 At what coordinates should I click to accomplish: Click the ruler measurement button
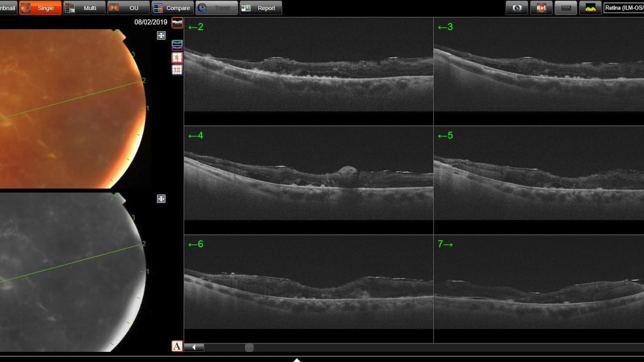click(566, 8)
